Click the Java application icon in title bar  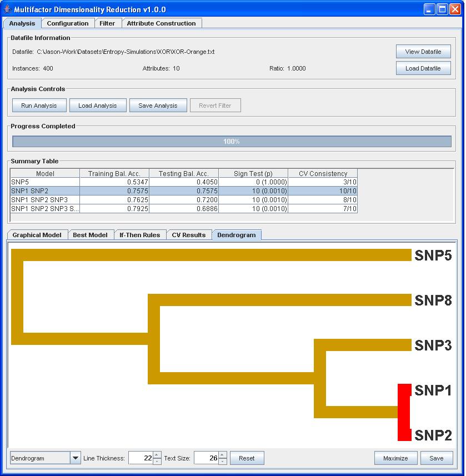tap(8, 9)
